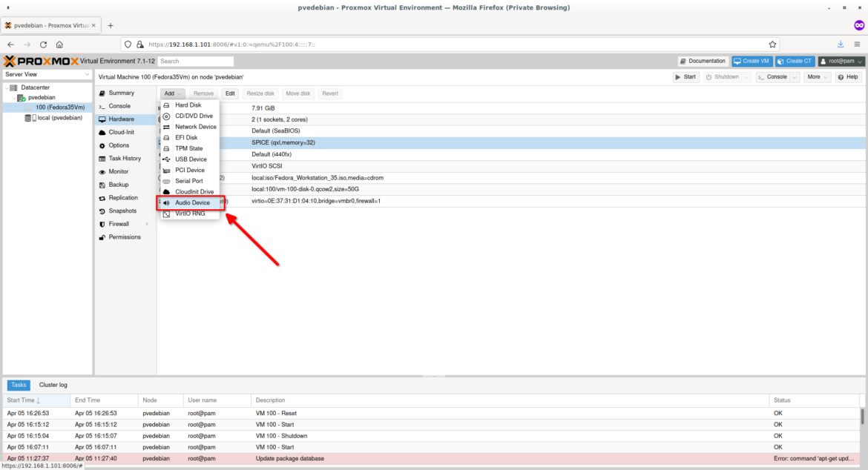
Task: Open the Server View dropdown
Action: pos(46,73)
